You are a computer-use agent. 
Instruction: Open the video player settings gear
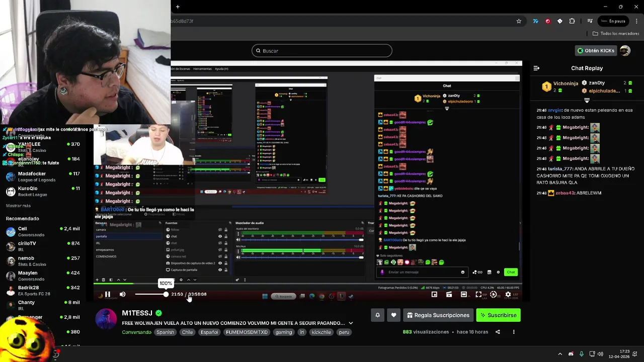(508, 295)
